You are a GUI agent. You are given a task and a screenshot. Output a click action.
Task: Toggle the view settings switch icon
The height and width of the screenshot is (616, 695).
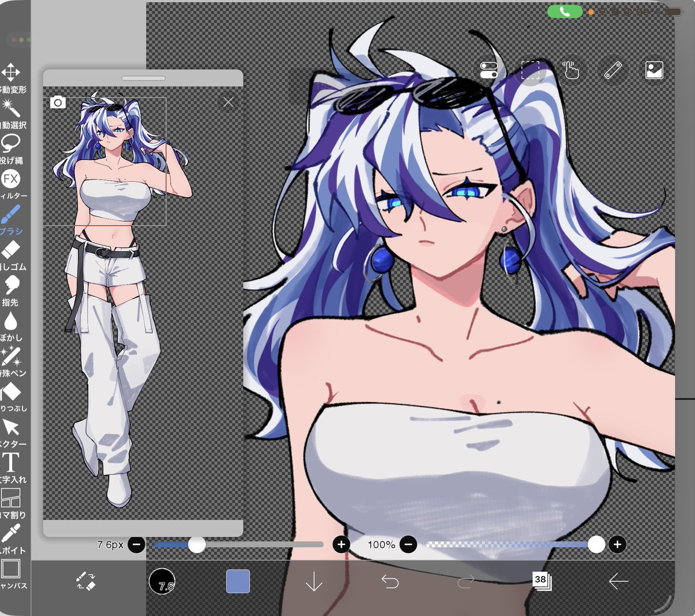coord(489,70)
